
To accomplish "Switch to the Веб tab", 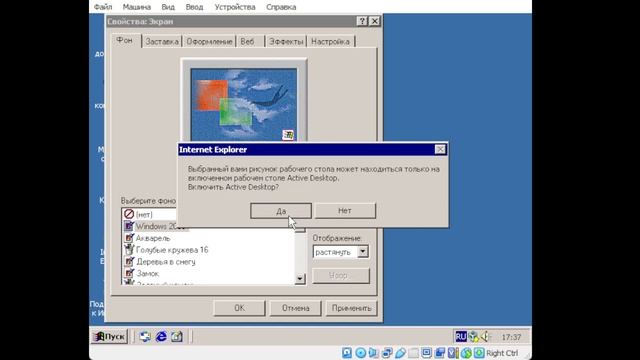I will point(250,42).
